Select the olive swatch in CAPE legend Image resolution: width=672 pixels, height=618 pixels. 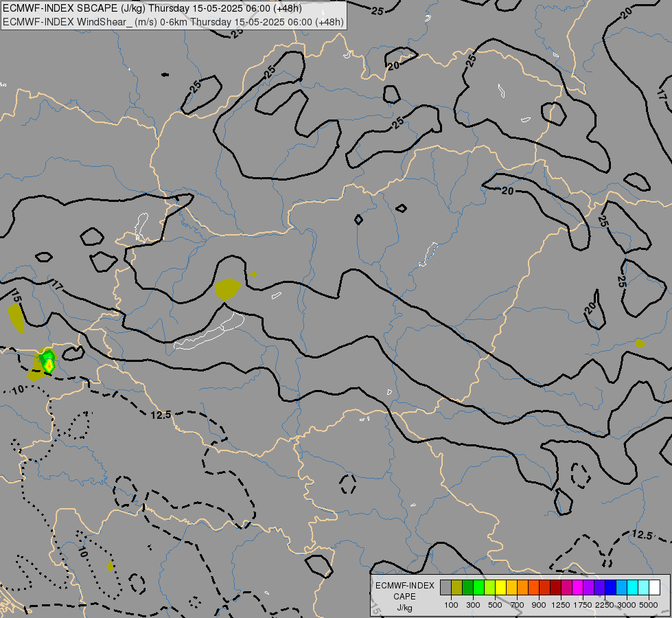(457, 587)
